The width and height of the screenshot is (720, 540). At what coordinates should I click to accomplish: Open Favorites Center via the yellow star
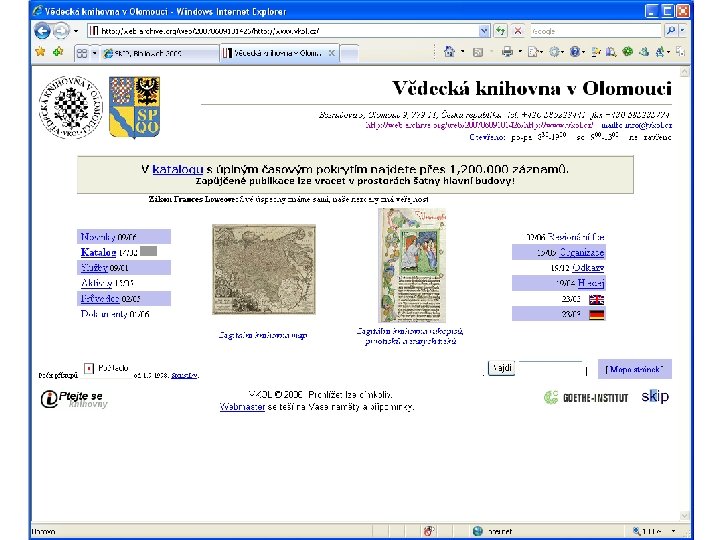pos(40,52)
